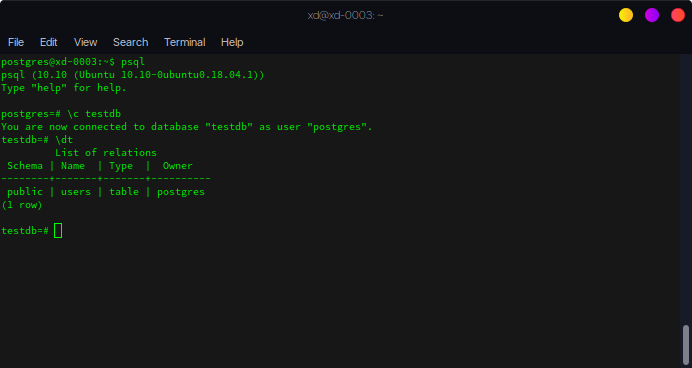692x368 pixels.
Task: Click the 'Owner' column header
Action: pos(178,166)
